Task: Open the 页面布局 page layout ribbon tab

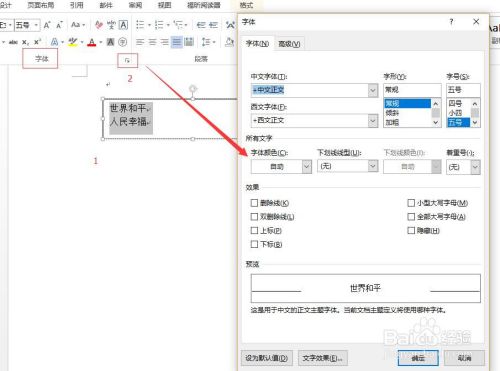Action: point(41,5)
